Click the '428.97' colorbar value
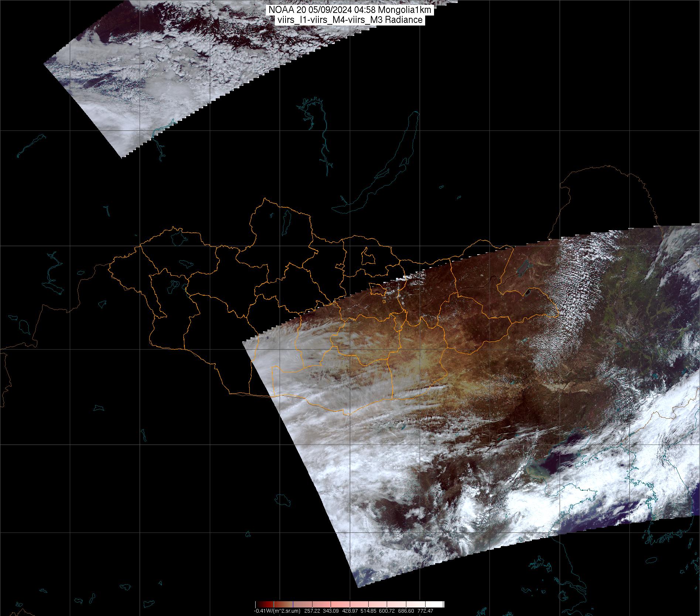The image size is (700, 616). (350, 611)
